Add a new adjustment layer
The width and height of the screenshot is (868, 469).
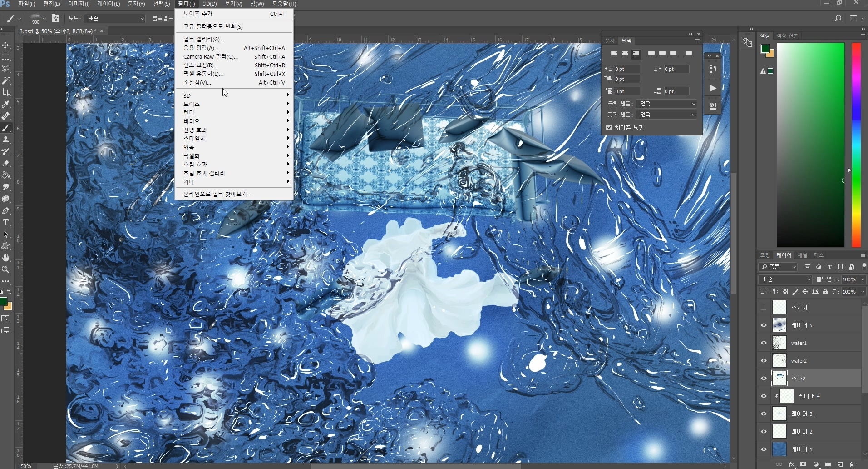coord(816,464)
